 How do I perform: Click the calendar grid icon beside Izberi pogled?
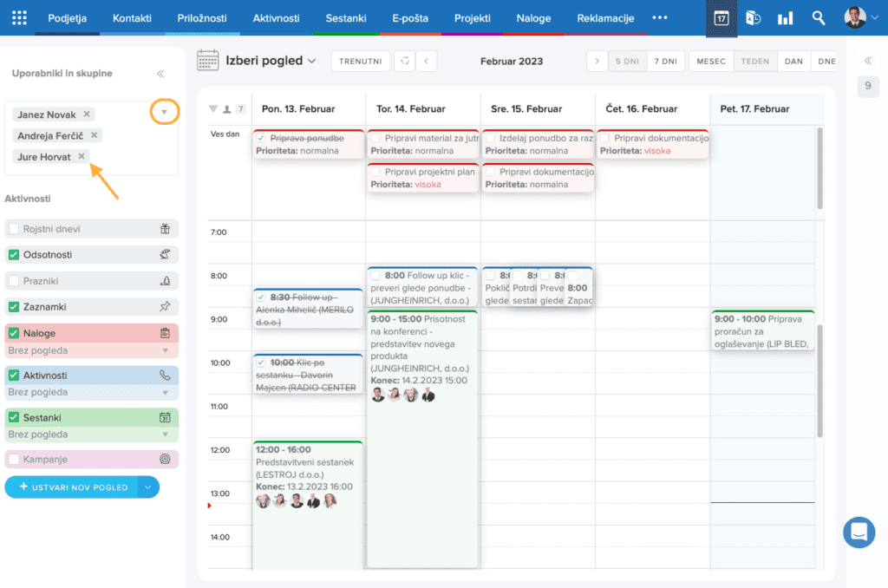tap(208, 61)
